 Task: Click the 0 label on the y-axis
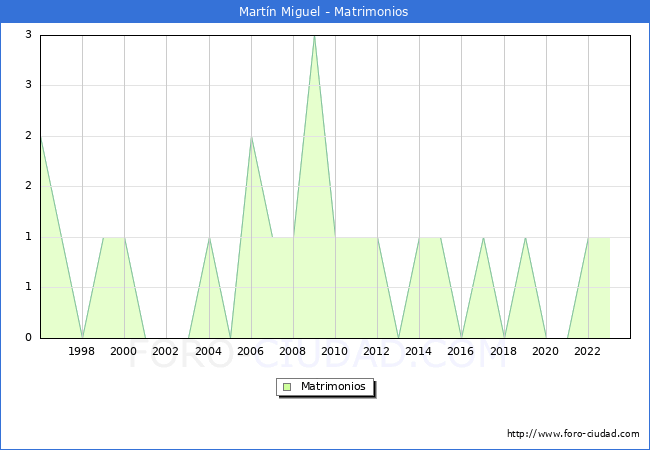coord(29,338)
